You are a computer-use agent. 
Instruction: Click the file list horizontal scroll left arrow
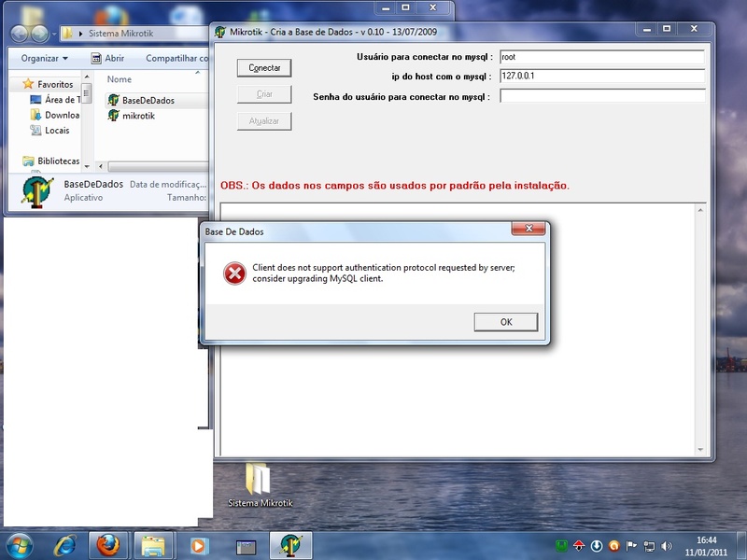pos(101,166)
